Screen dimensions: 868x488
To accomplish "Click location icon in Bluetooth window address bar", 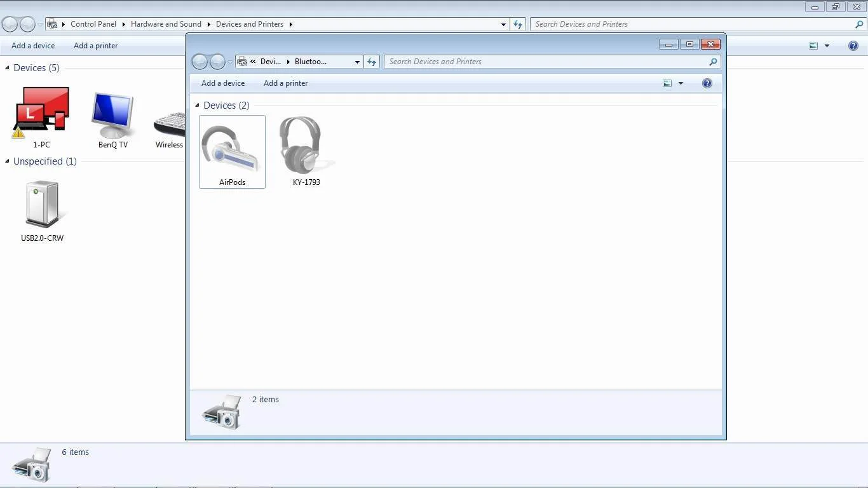I will point(242,62).
